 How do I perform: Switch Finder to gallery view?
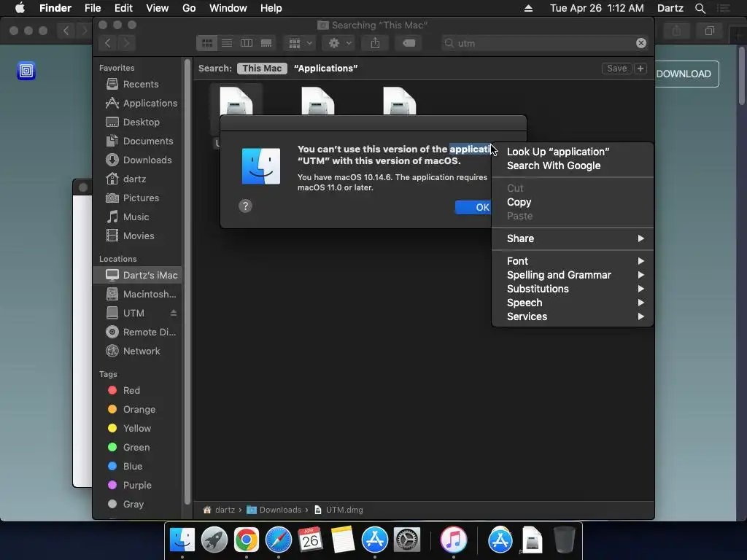pos(266,43)
